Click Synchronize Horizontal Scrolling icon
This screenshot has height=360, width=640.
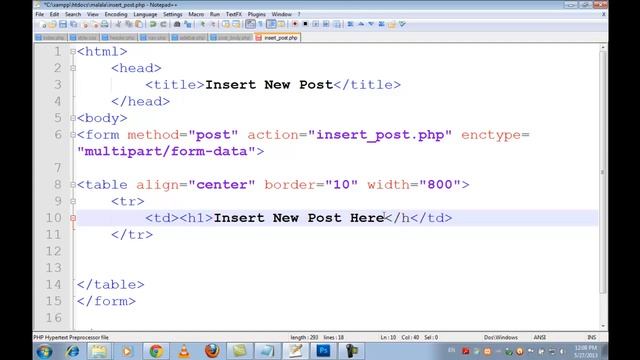tap(236, 24)
